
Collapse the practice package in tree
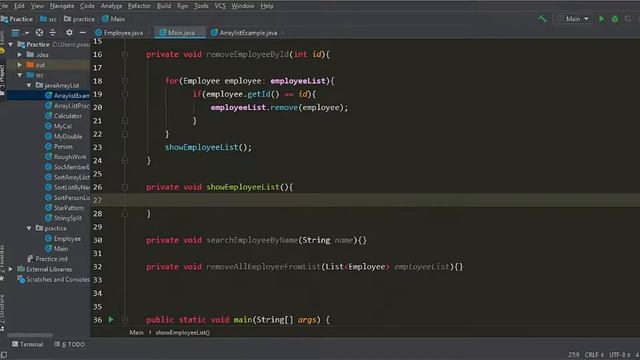(29, 228)
